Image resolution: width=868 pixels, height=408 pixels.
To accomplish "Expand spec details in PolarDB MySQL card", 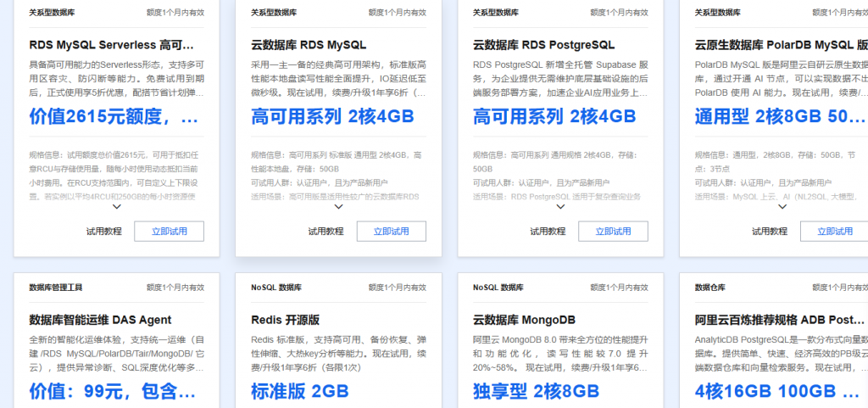I will [x=782, y=206].
